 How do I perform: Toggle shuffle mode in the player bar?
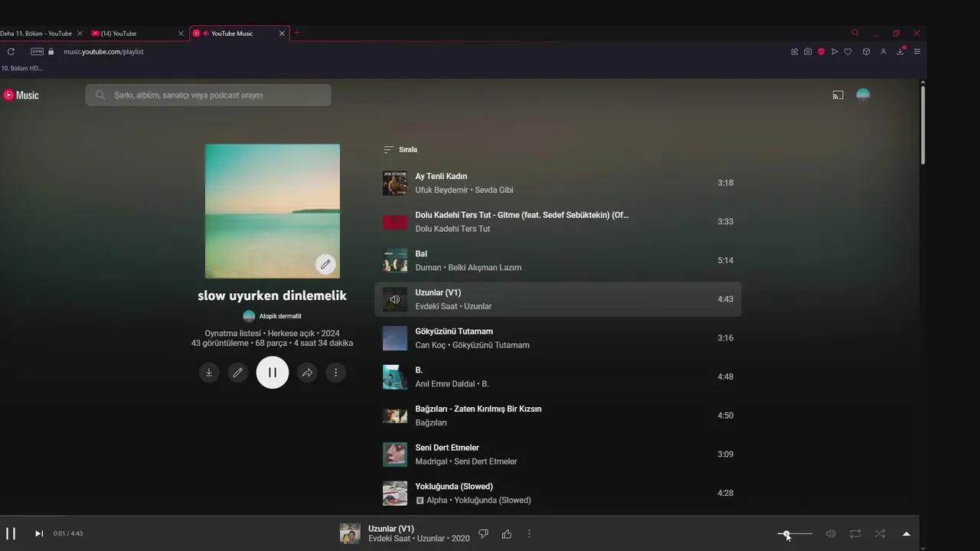pos(880,533)
